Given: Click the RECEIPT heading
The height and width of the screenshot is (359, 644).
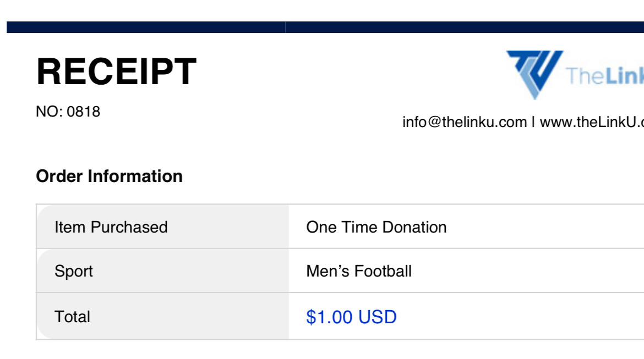Looking at the screenshot, I should point(116,71).
